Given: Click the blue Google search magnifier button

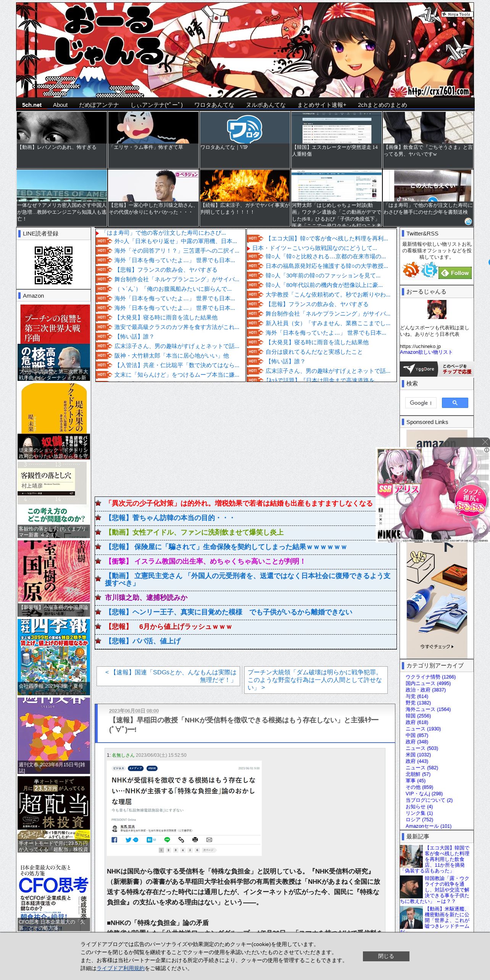Looking at the screenshot, I should pyautogui.click(x=455, y=403).
